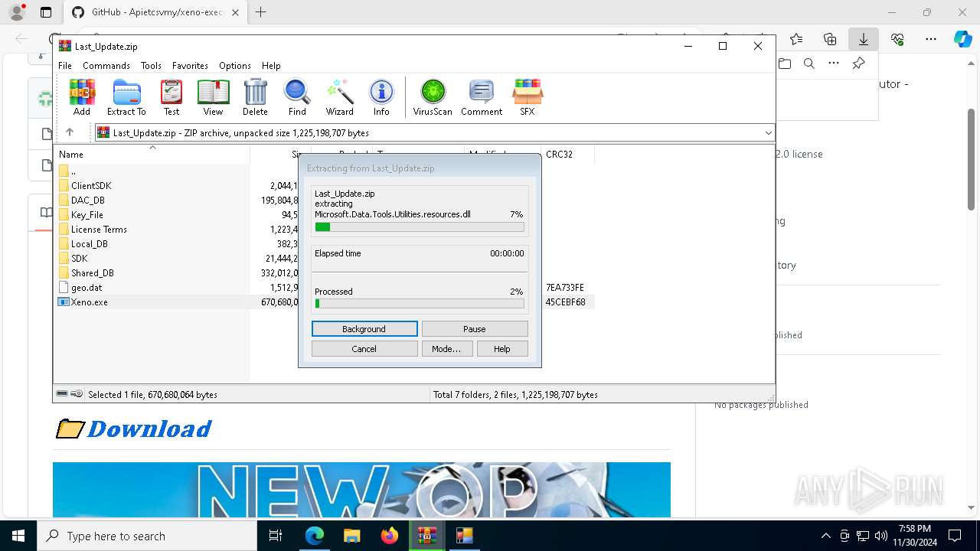Pin the downloads panel
Viewport: 980px width, 551px height.
click(x=858, y=64)
